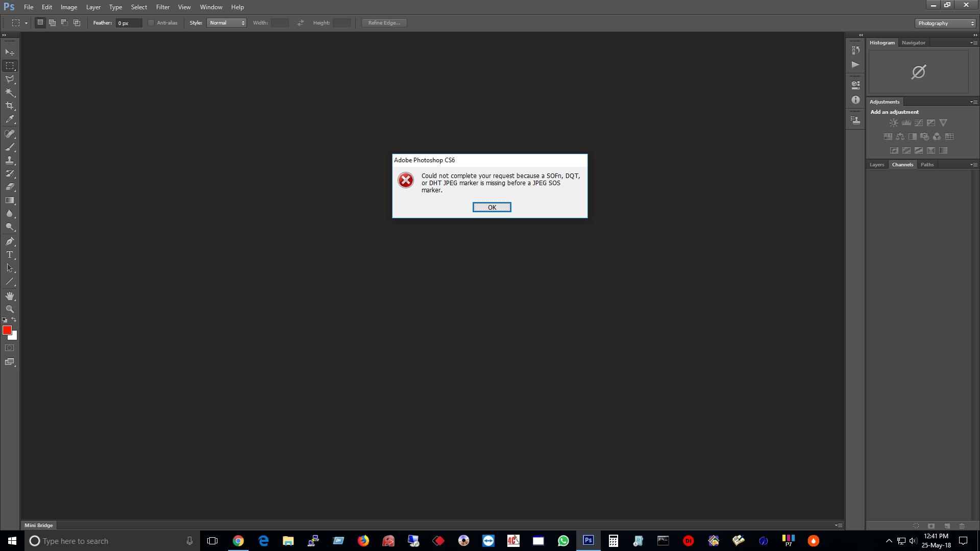This screenshot has height=551, width=980.
Task: Select the Text tool
Action: point(10,255)
